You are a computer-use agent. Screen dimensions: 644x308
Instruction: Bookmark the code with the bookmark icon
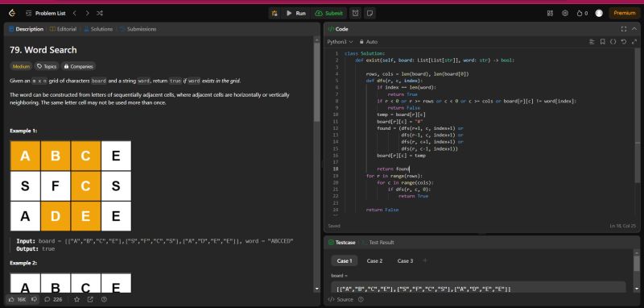602,42
